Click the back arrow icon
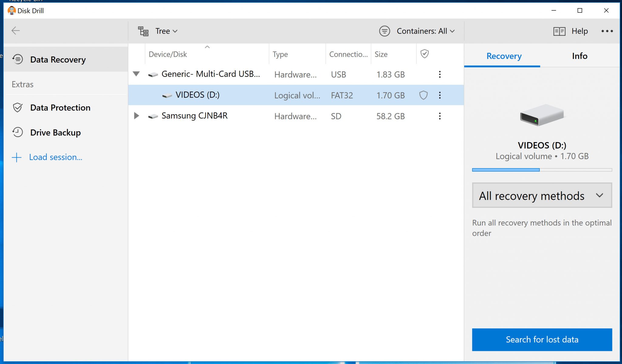Image resolution: width=622 pixels, height=364 pixels. point(15,31)
